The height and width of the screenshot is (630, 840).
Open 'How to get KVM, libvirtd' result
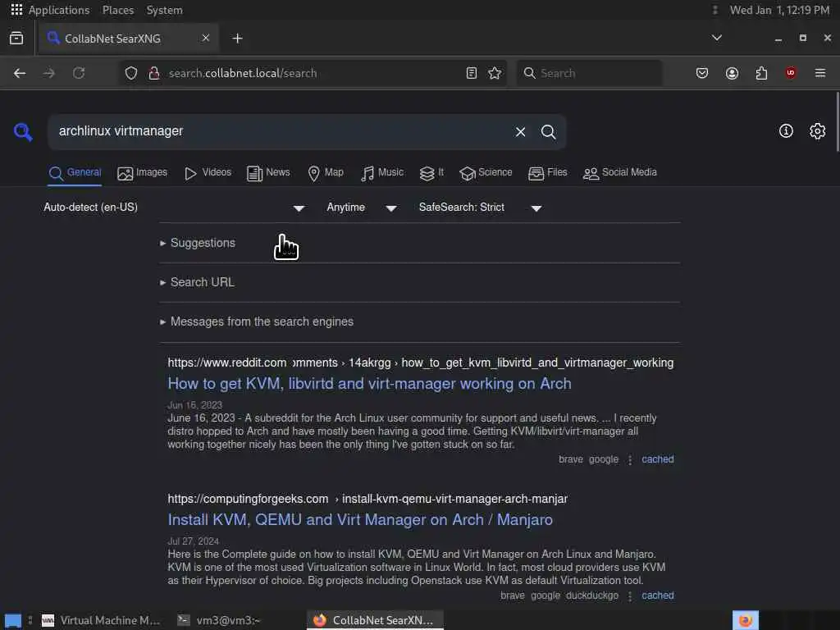(369, 384)
